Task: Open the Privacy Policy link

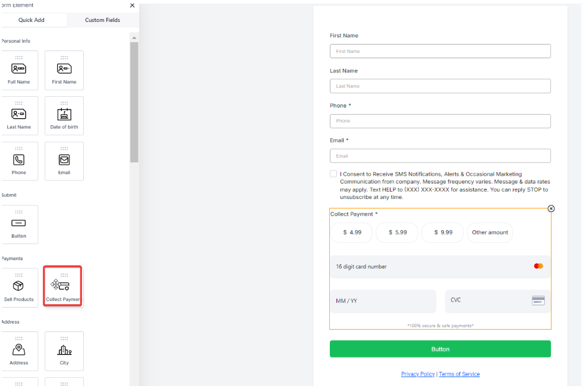Action: click(418, 374)
